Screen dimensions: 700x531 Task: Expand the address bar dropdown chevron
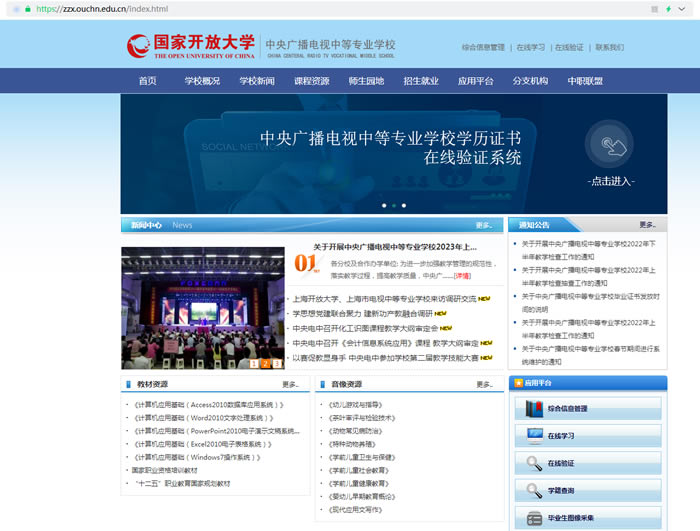tap(682, 9)
